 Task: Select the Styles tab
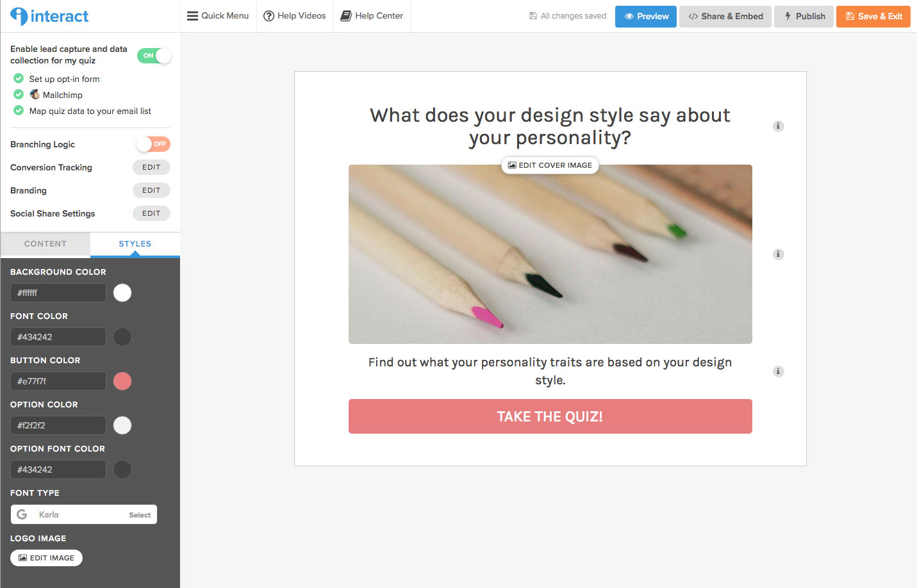[x=135, y=243]
